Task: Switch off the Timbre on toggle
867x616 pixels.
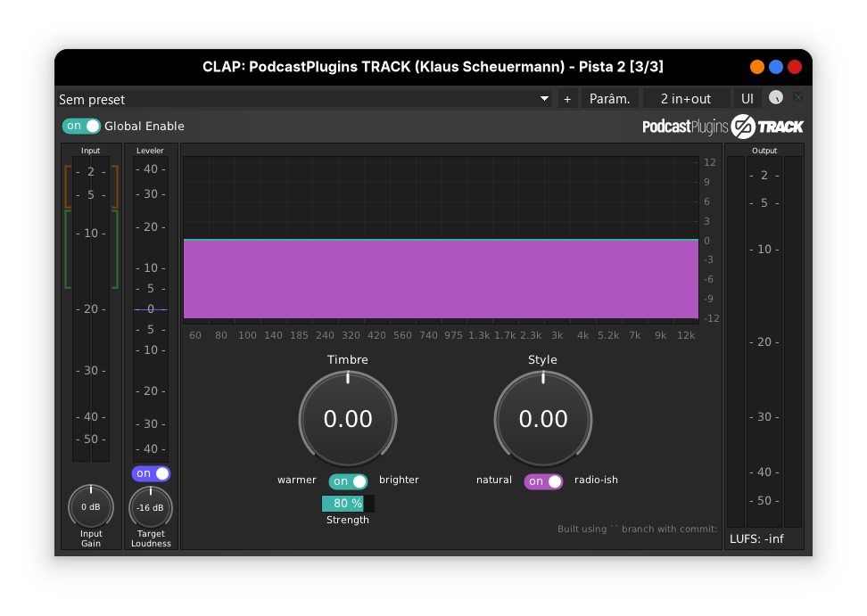Action: [x=348, y=481]
